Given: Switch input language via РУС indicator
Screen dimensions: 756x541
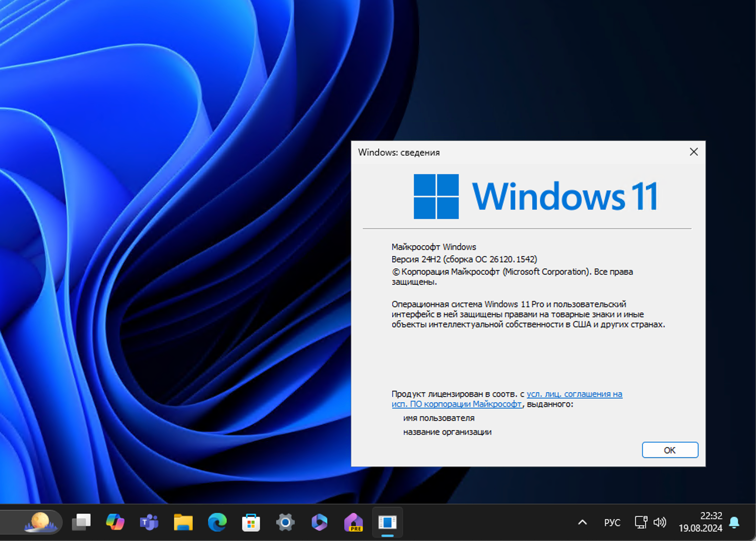Looking at the screenshot, I should point(612,522).
